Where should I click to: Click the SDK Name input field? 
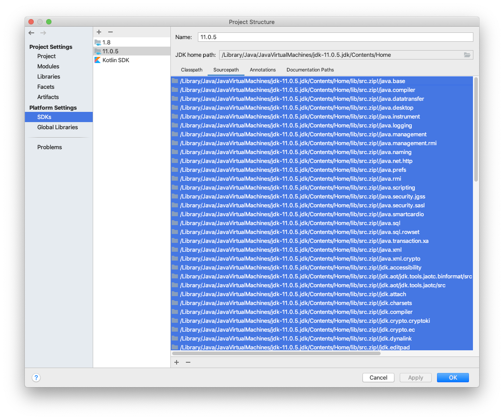click(x=335, y=37)
